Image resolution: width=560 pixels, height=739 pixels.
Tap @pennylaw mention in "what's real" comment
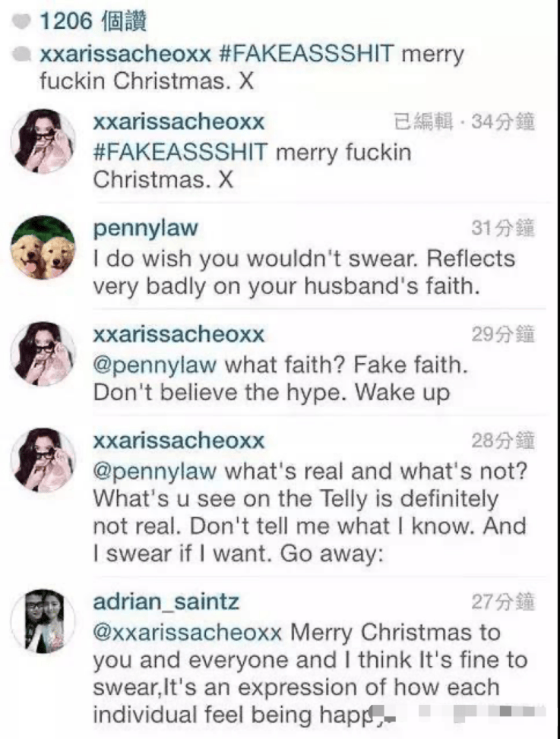coord(154,472)
